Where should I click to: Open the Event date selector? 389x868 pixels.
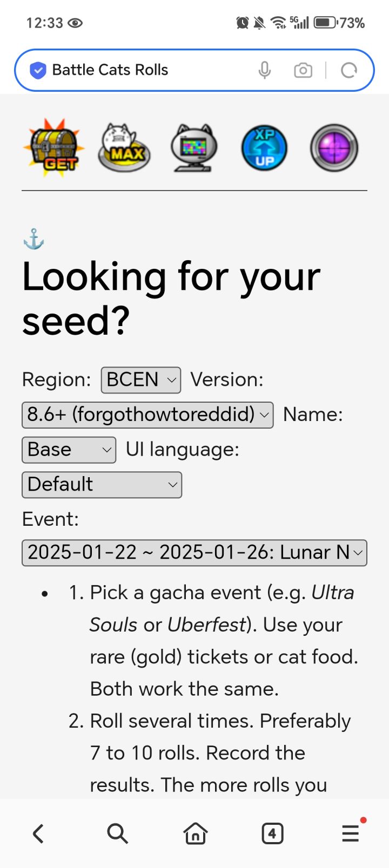[x=194, y=552]
